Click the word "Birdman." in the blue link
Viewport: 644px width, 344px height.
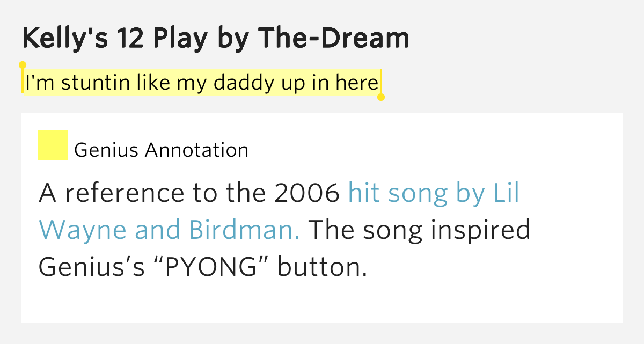[x=244, y=230]
